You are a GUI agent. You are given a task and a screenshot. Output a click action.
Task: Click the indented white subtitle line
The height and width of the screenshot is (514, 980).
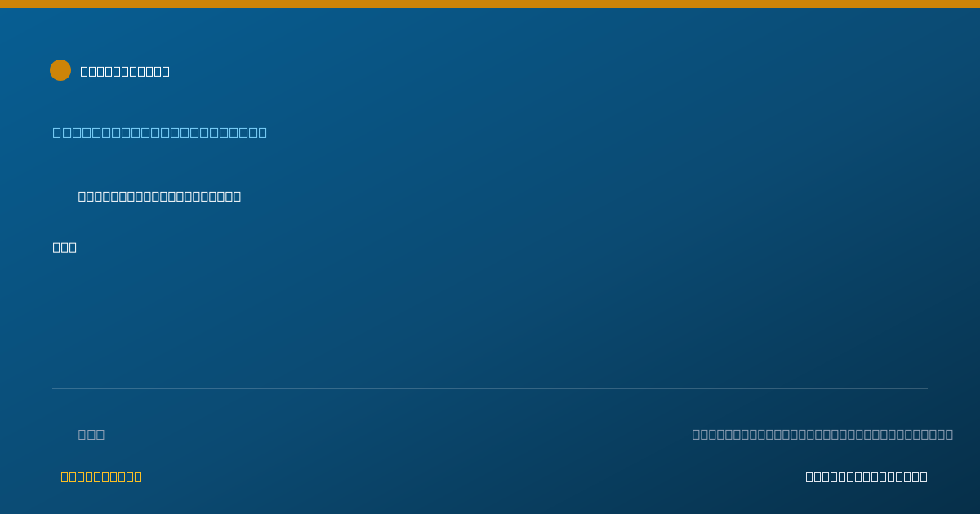coord(159,196)
